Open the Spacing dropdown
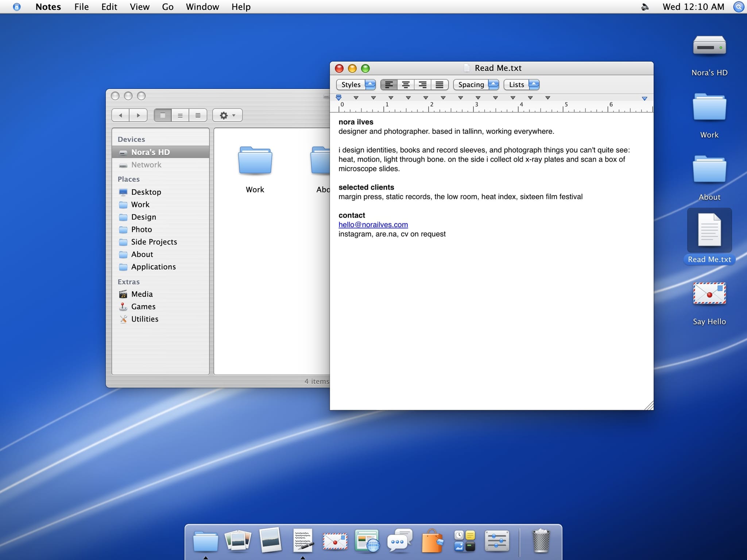747x560 pixels. point(476,85)
